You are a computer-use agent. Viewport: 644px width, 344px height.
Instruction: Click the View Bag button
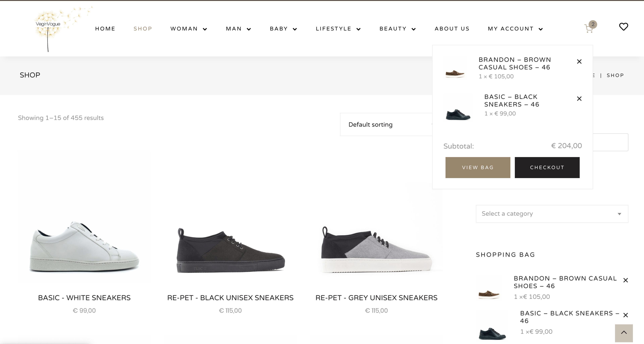click(478, 168)
